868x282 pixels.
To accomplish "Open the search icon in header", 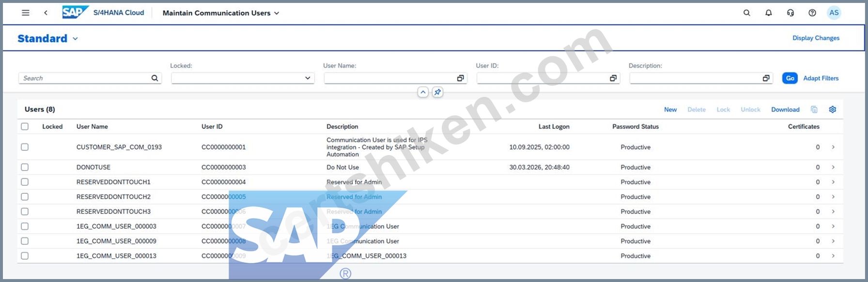I will [x=747, y=13].
